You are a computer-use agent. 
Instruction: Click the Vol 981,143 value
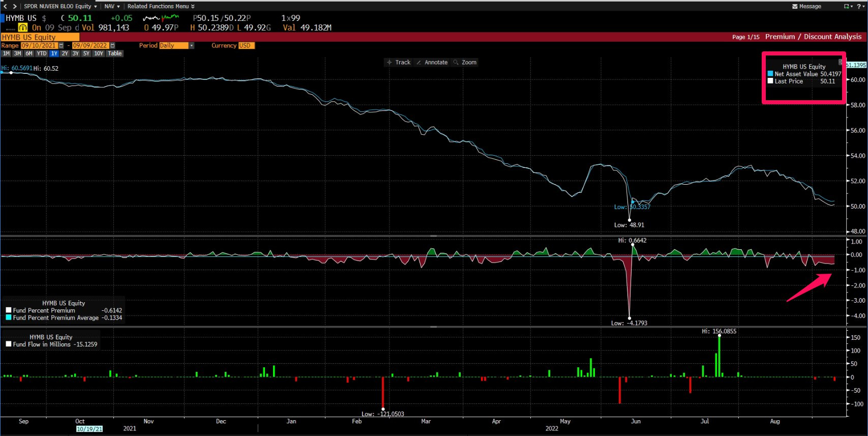click(x=106, y=27)
